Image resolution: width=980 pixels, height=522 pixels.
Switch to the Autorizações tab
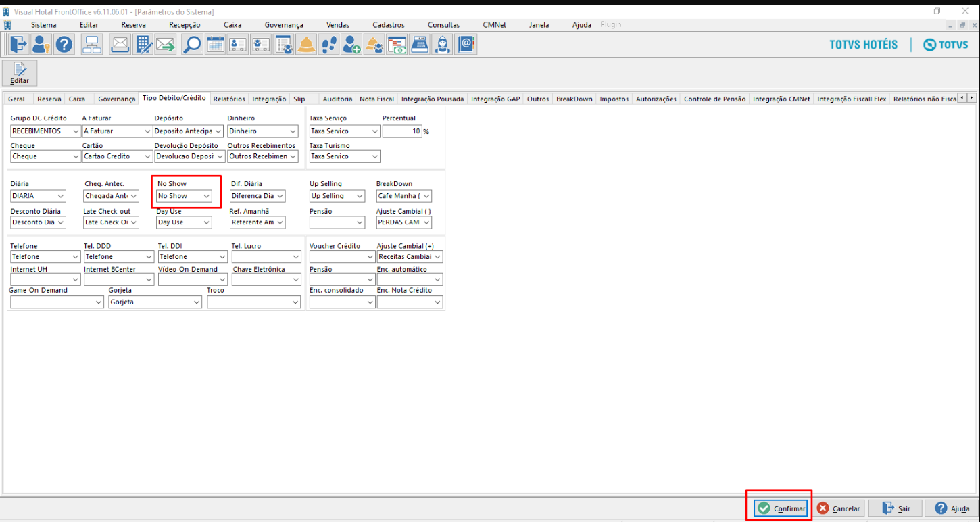(x=656, y=99)
